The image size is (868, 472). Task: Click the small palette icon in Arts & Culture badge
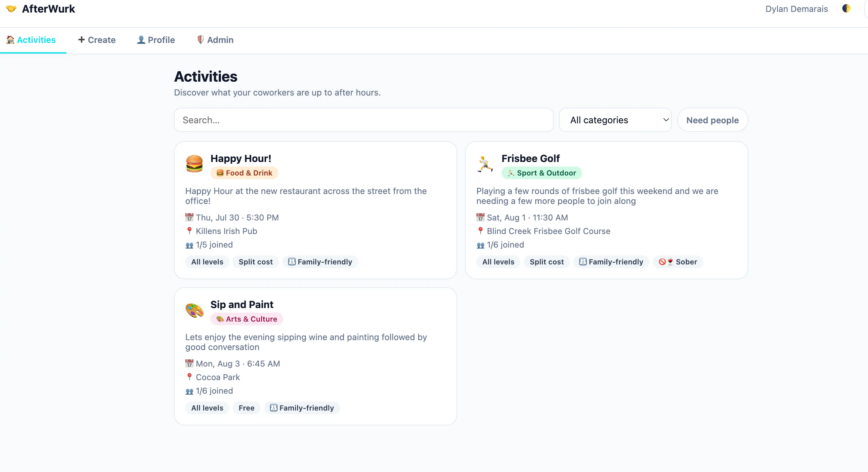click(x=220, y=319)
